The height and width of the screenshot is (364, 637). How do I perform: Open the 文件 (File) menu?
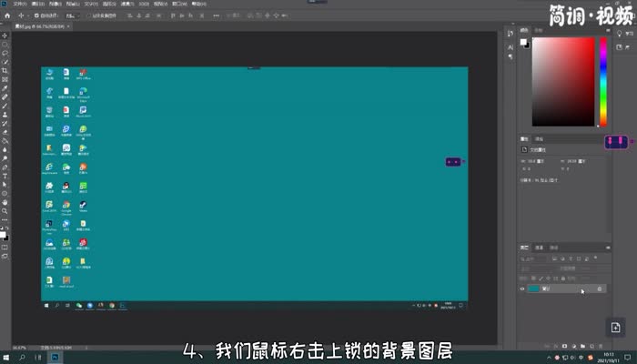tap(20, 4)
